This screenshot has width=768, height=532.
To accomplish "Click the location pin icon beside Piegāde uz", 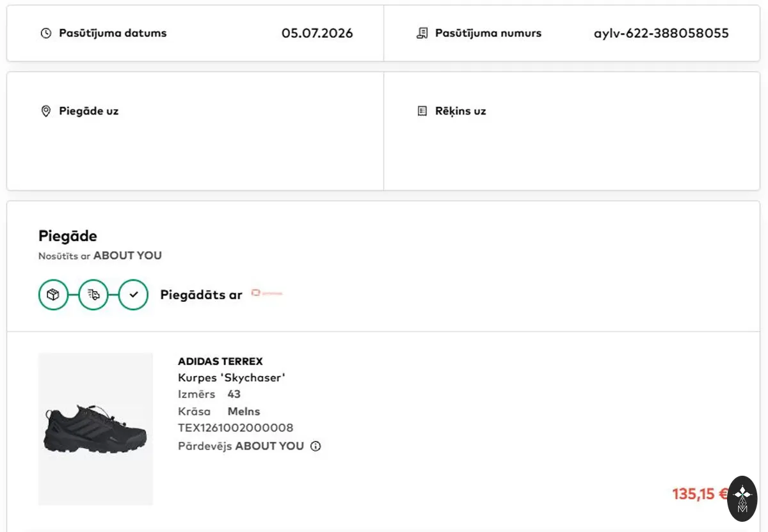I will [x=45, y=111].
